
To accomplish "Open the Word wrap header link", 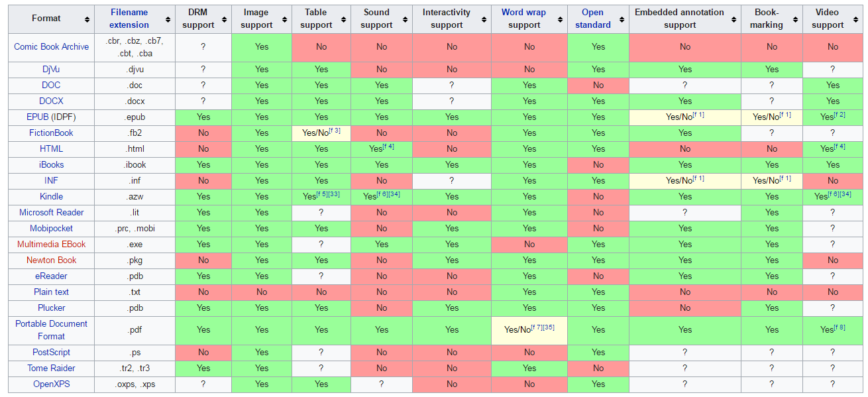I will click(x=523, y=13).
